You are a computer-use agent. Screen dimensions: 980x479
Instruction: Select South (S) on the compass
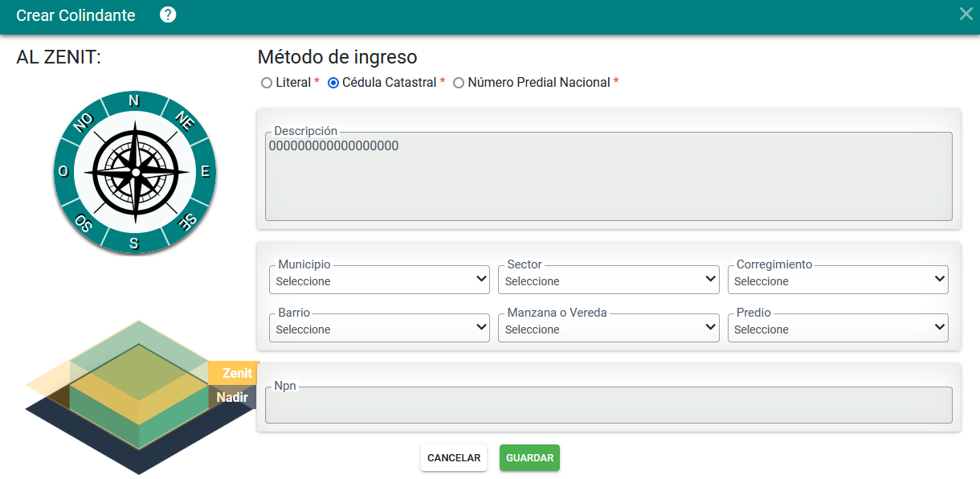[134, 243]
